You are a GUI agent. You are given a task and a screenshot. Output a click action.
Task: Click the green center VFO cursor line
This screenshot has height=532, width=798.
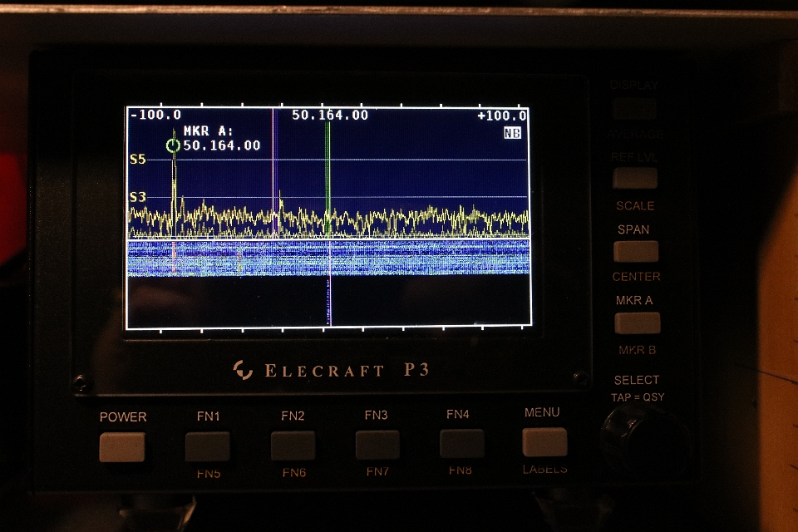pos(328,178)
